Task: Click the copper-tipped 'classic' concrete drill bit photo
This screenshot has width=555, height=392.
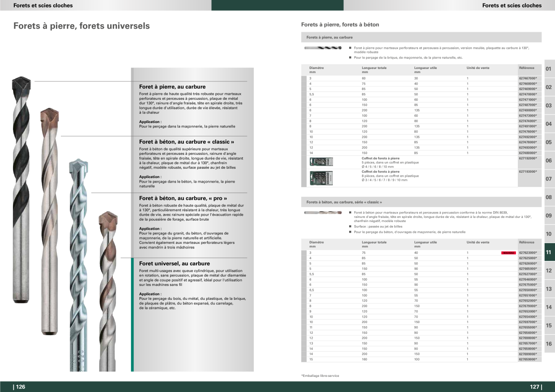Action: (49, 222)
